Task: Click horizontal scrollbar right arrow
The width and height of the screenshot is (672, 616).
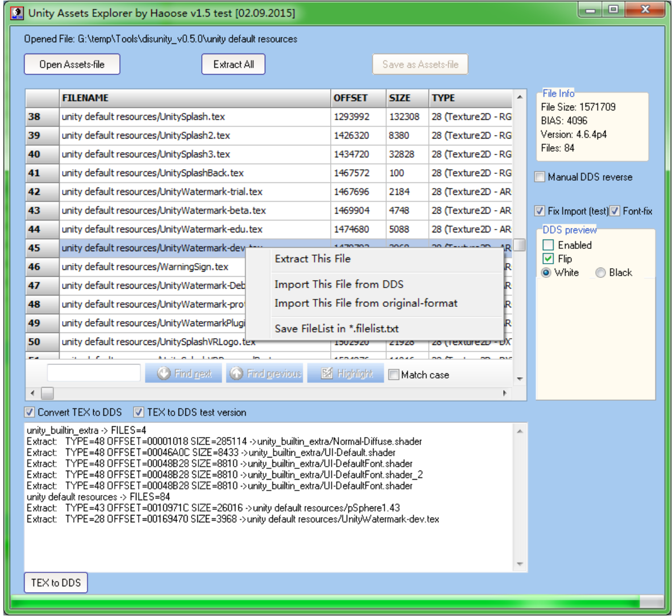Action: pos(504,393)
